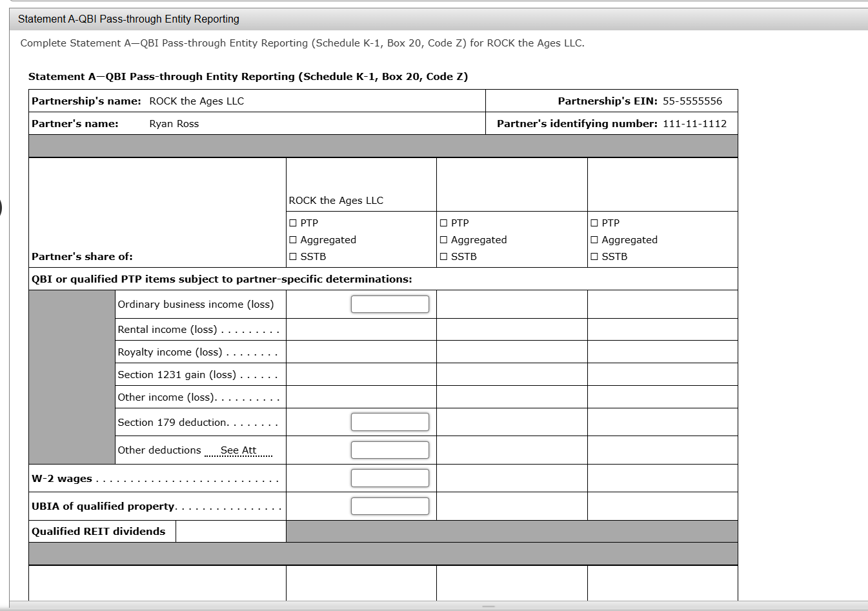
Task: Focus the Section 179 deduction input box
Action: 390,422
